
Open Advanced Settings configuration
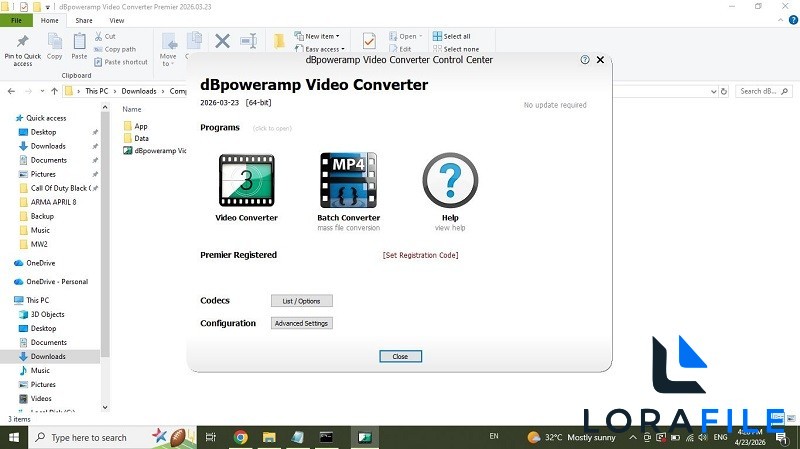pyautogui.click(x=302, y=323)
